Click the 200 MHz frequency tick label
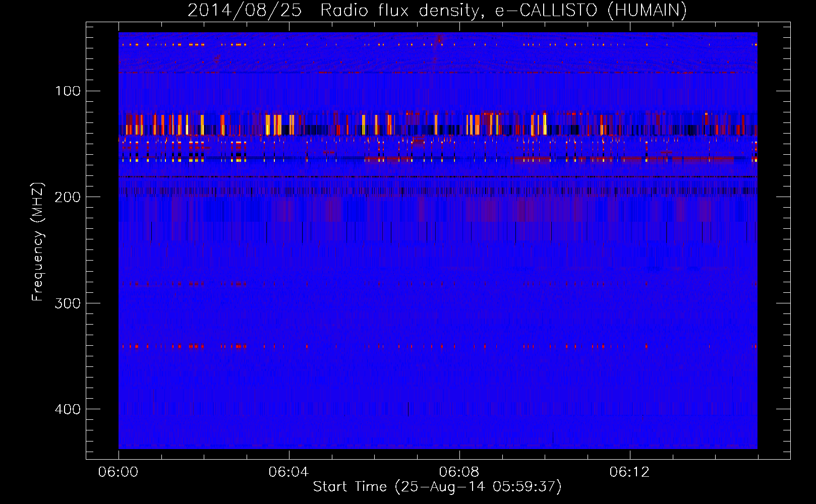The image size is (816, 504). pos(68,197)
